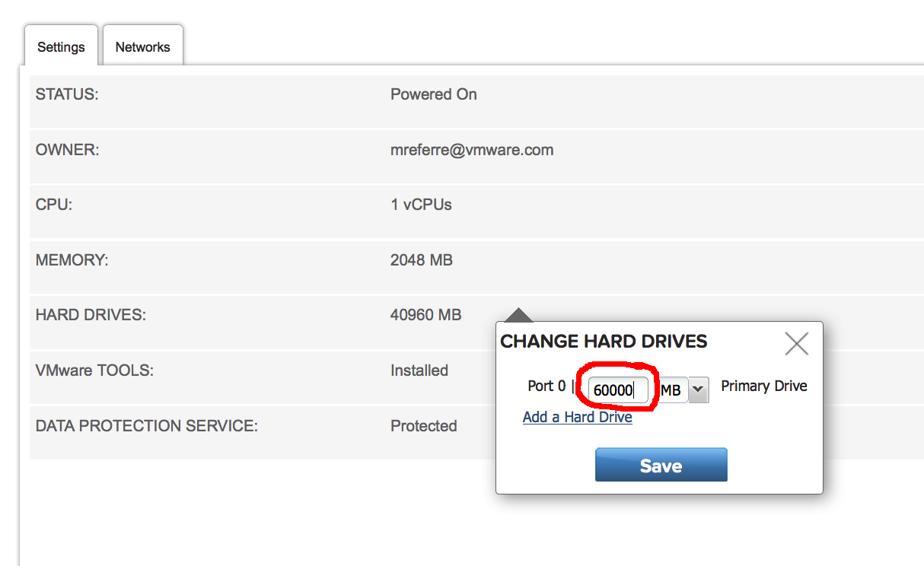Image resolution: width=924 pixels, height=566 pixels.
Task: Click the Add a Hard Drive link
Action: 577,417
